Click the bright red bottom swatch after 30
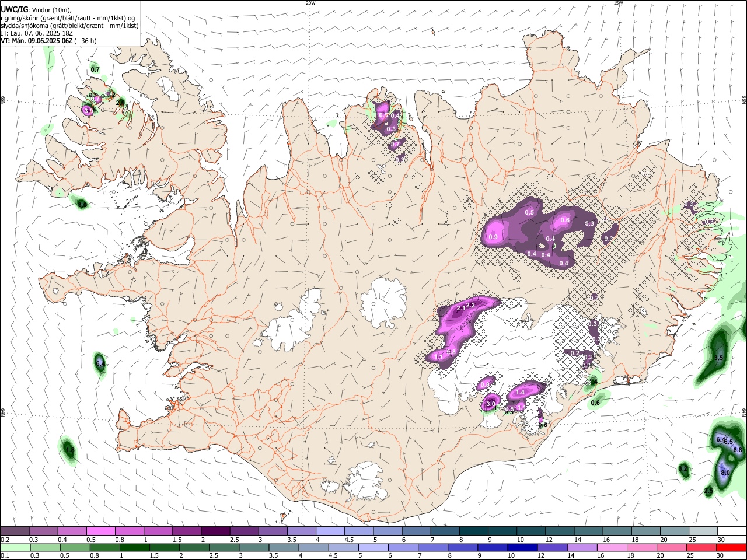The image size is (747, 560). (x=731, y=547)
